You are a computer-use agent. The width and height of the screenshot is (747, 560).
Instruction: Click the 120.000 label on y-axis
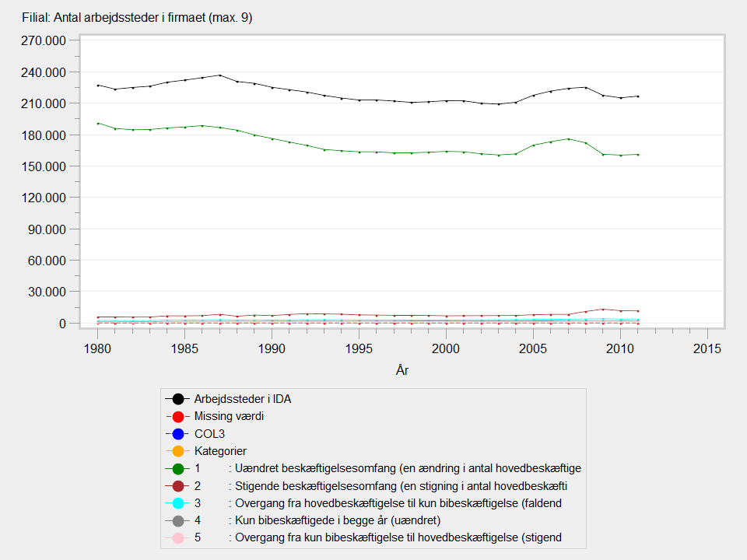(x=44, y=198)
